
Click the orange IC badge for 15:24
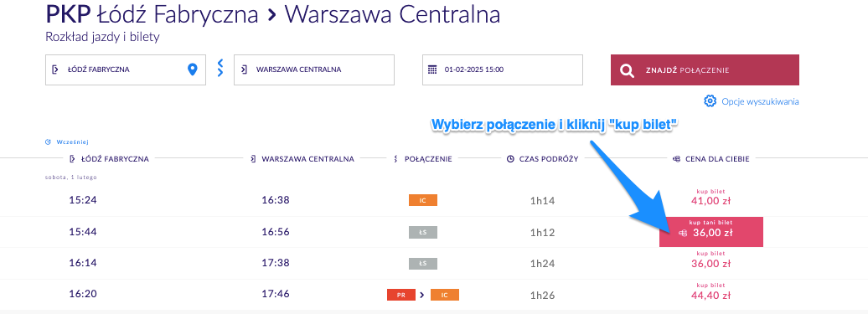[x=423, y=200]
